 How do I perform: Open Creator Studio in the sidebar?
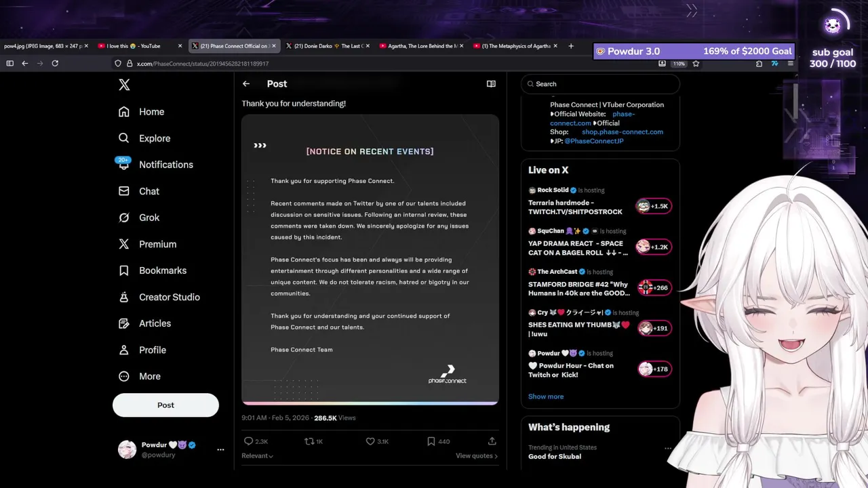point(159,297)
